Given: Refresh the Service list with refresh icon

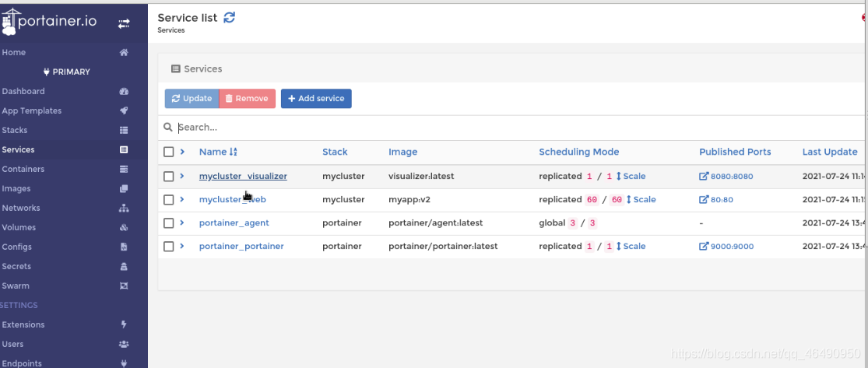Looking at the screenshot, I should [229, 17].
